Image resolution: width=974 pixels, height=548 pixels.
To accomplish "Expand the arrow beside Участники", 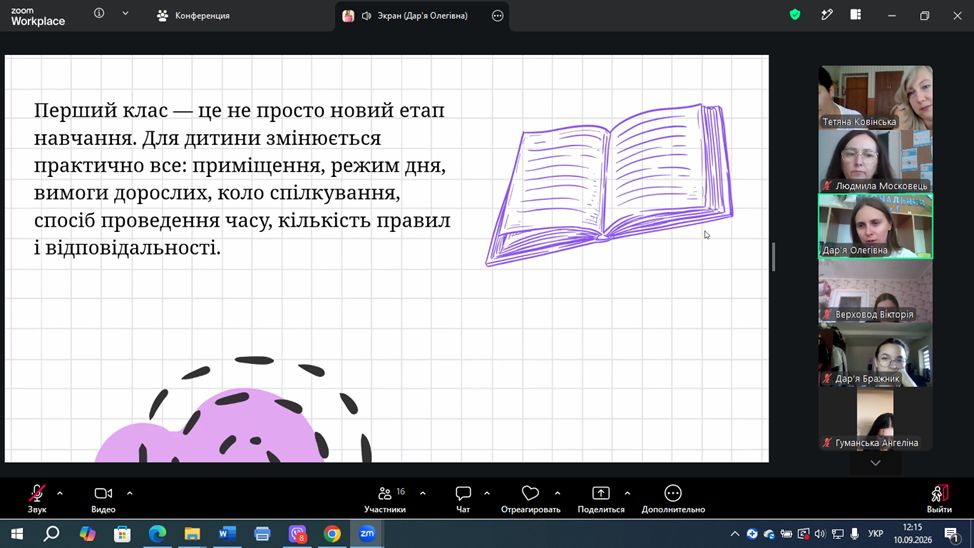I will [x=422, y=493].
